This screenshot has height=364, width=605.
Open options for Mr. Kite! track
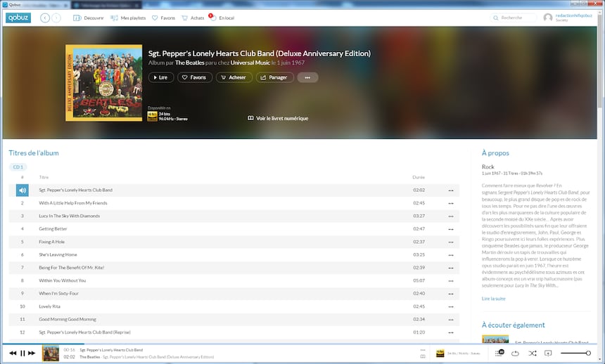pyautogui.click(x=451, y=268)
